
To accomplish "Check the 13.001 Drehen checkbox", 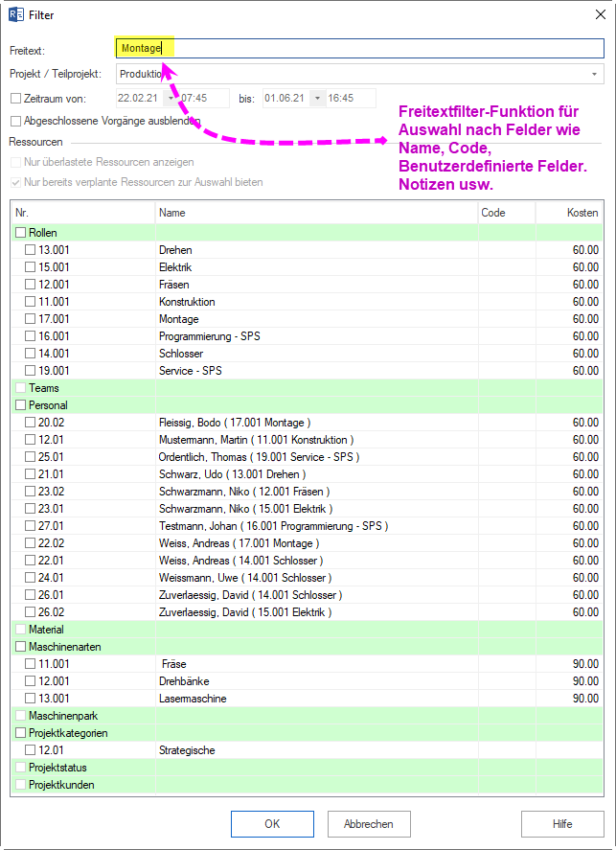I will (31, 250).
